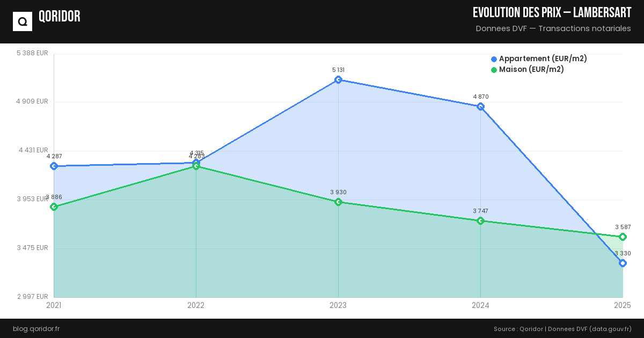The height and width of the screenshot is (338, 644).
Task: Select the 2023 Appartement point at 5 131
Action: tap(338, 80)
